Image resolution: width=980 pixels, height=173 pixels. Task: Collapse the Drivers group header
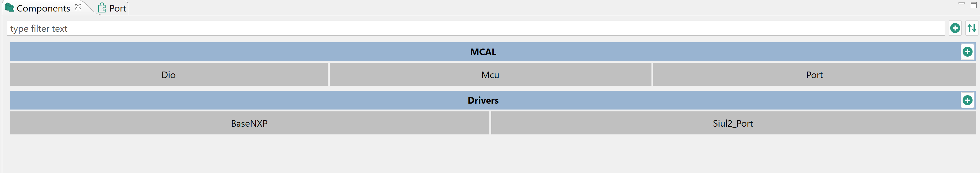pyautogui.click(x=483, y=100)
